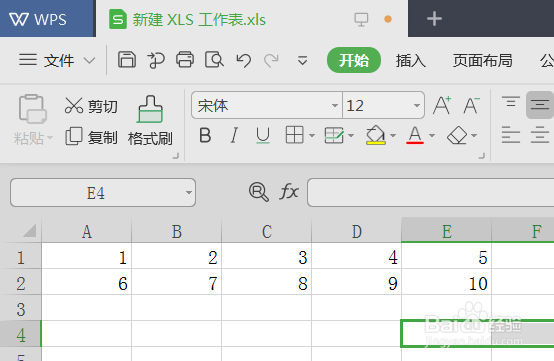Screen dimensions: 554x361
Task: Toggle Bold formatting
Action: [x=205, y=135]
